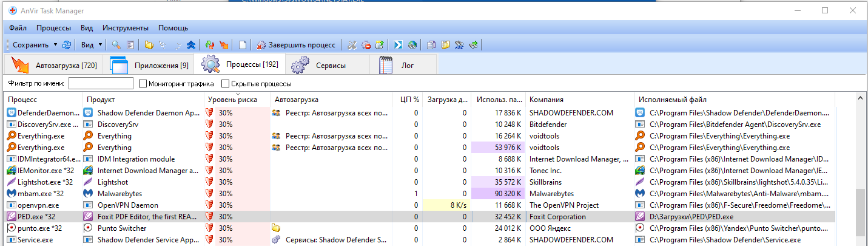Click the Завершить процесс button
The height and width of the screenshot is (246, 868).
[296, 45]
